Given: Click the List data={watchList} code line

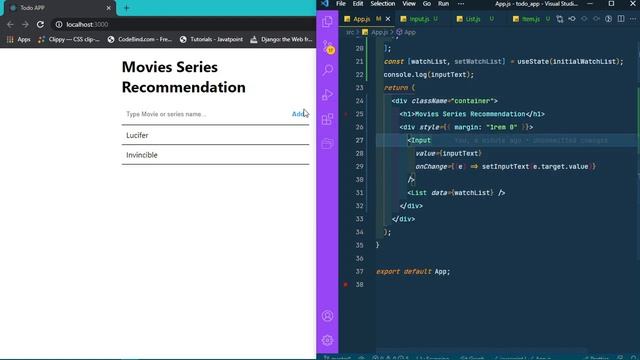Looking at the screenshot, I should pyautogui.click(x=456, y=193).
